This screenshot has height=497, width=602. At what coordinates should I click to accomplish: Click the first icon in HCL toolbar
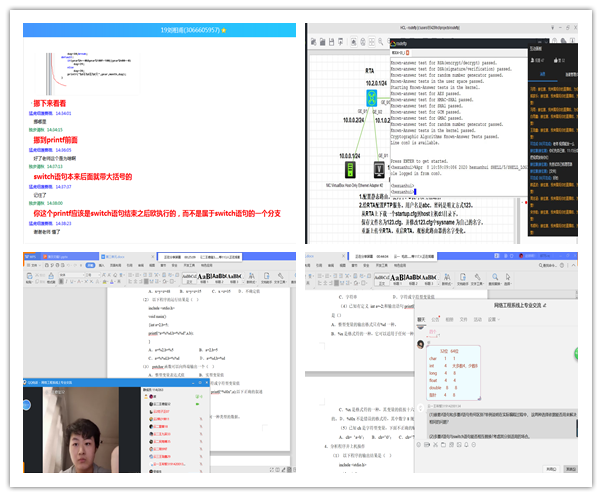coord(313,44)
